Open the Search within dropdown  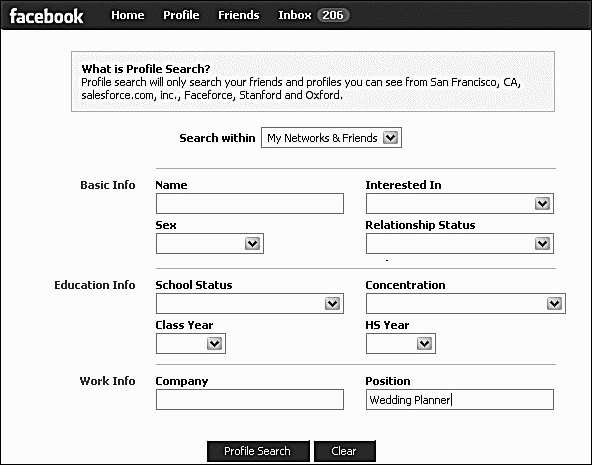(331, 137)
